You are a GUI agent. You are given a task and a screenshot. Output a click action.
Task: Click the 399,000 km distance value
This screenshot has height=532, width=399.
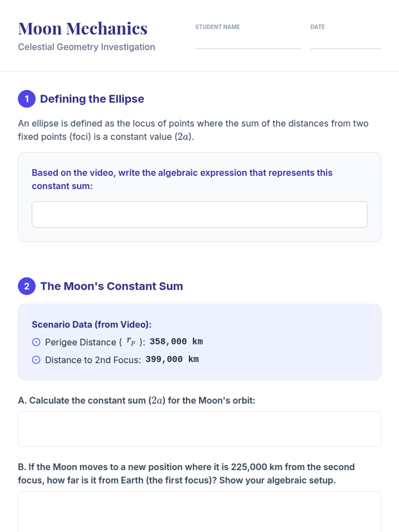point(172,359)
